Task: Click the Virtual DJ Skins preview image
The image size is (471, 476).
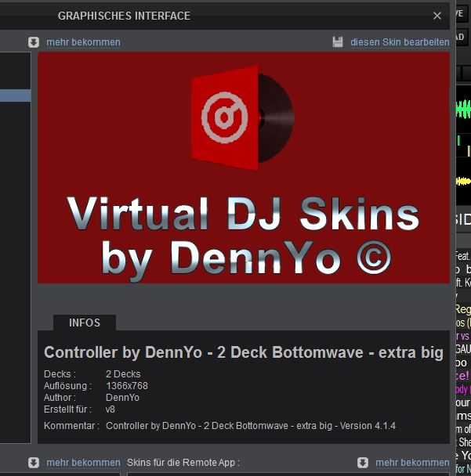Action: coord(244,168)
